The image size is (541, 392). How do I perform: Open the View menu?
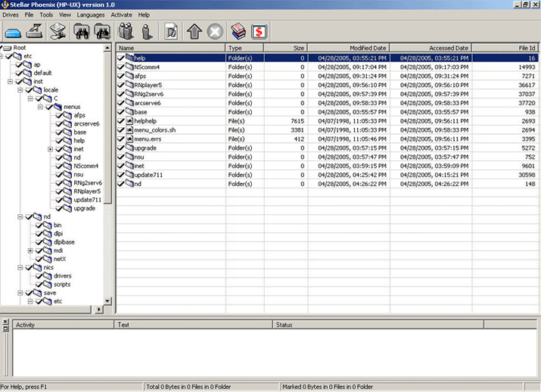click(65, 15)
